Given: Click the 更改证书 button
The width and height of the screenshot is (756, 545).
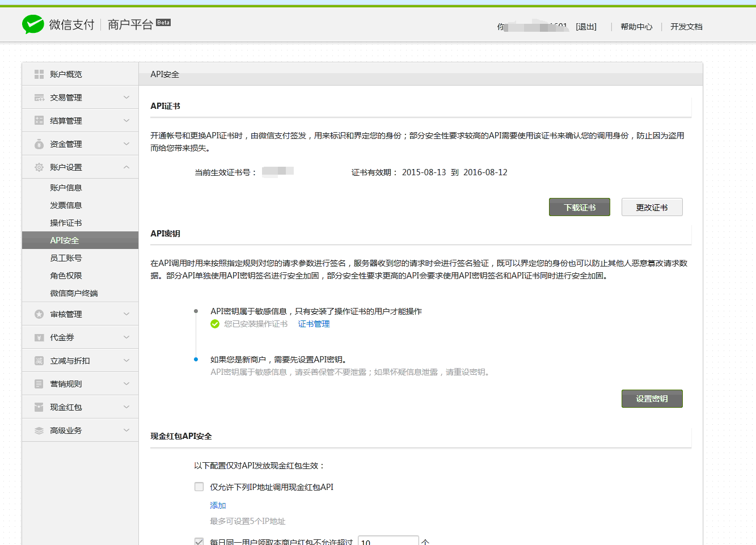Looking at the screenshot, I should [x=652, y=207].
